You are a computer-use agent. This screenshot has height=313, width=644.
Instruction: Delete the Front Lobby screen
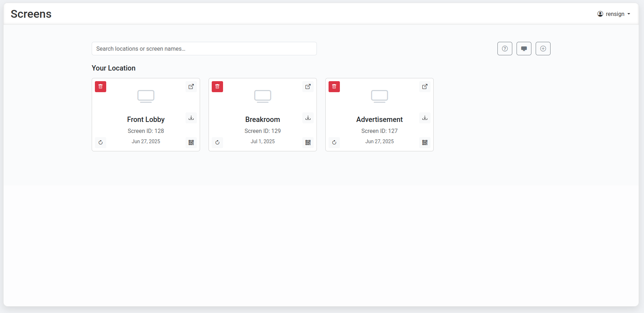101,86
